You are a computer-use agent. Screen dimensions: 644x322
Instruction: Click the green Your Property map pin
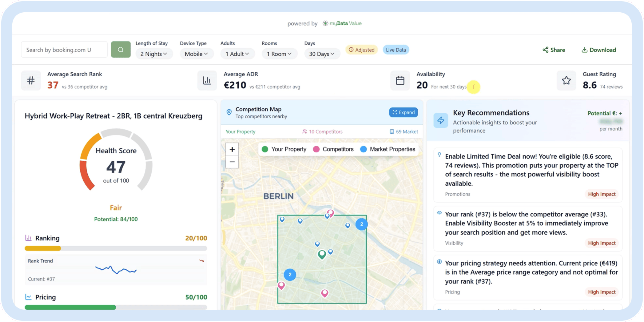(322, 254)
